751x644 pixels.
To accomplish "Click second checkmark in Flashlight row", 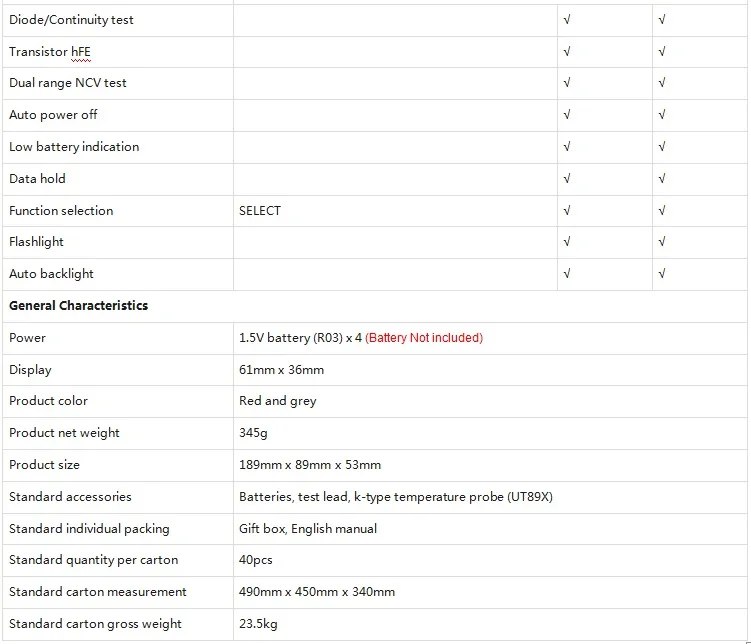I will 661,242.
